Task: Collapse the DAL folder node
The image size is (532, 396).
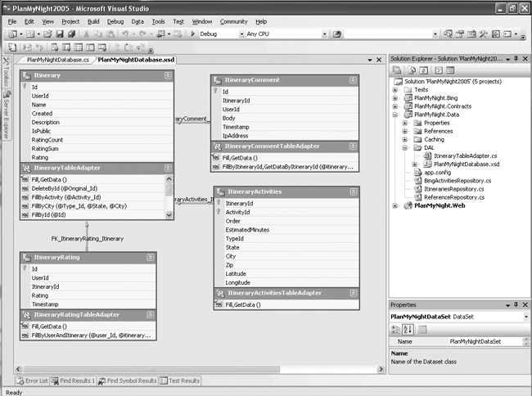Action: (405, 148)
